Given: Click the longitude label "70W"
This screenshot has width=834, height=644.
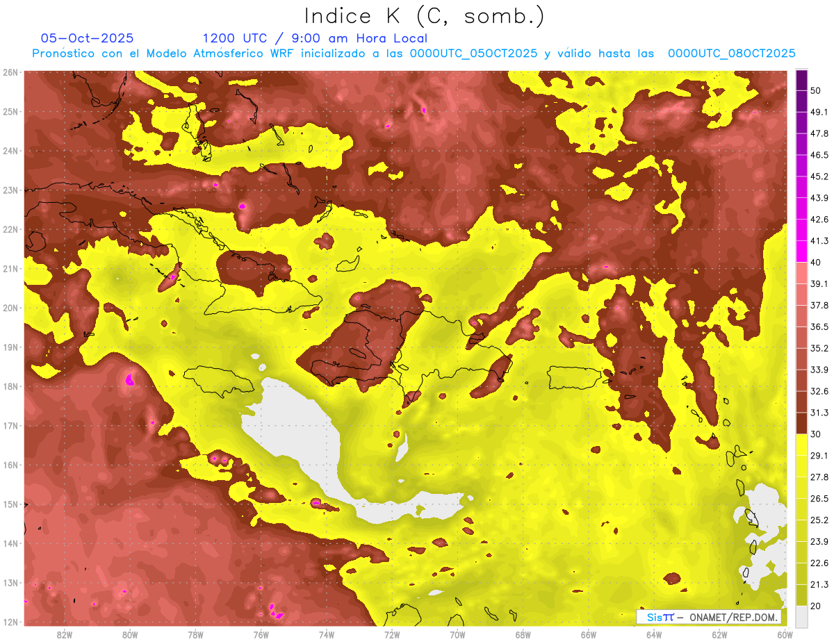Looking at the screenshot, I should coord(457,635).
